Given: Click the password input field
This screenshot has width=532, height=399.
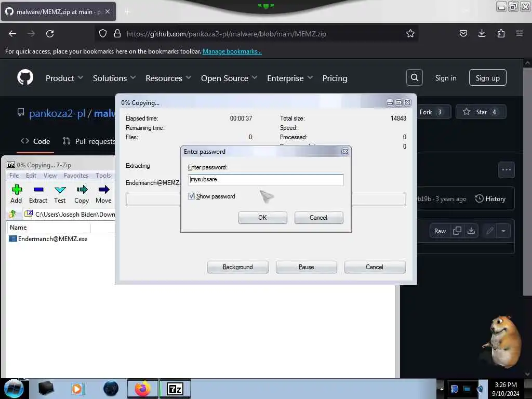Looking at the screenshot, I should pyautogui.click(x=265, y=179).
